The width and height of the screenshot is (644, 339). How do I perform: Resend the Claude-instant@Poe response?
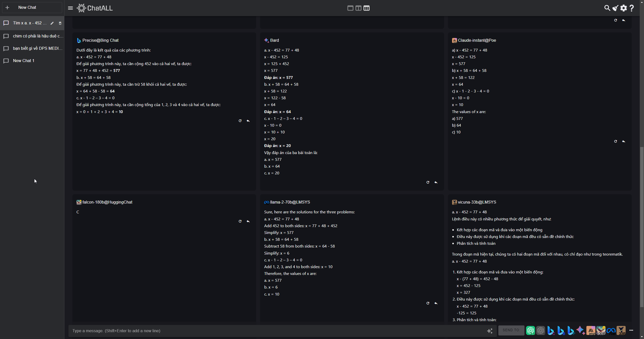tap(616, 141)
